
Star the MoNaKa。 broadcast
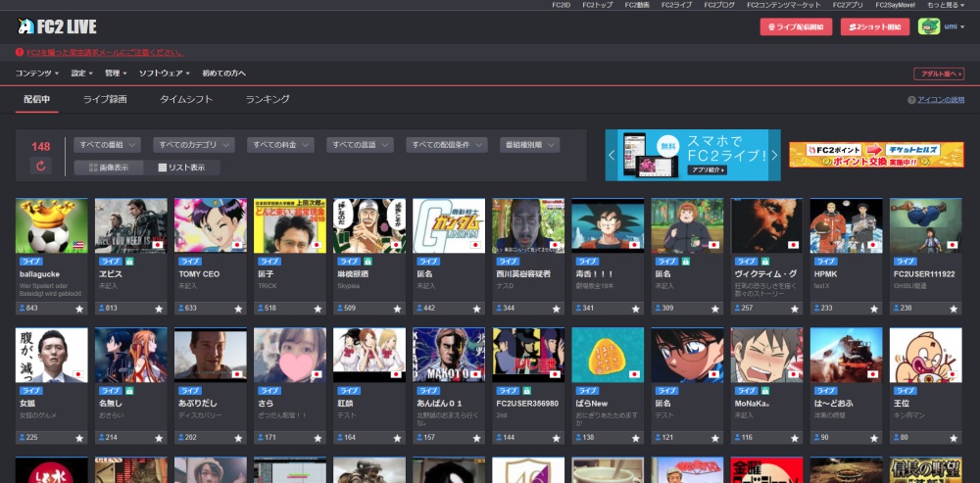pyautogui.click(x=795, y=438)
